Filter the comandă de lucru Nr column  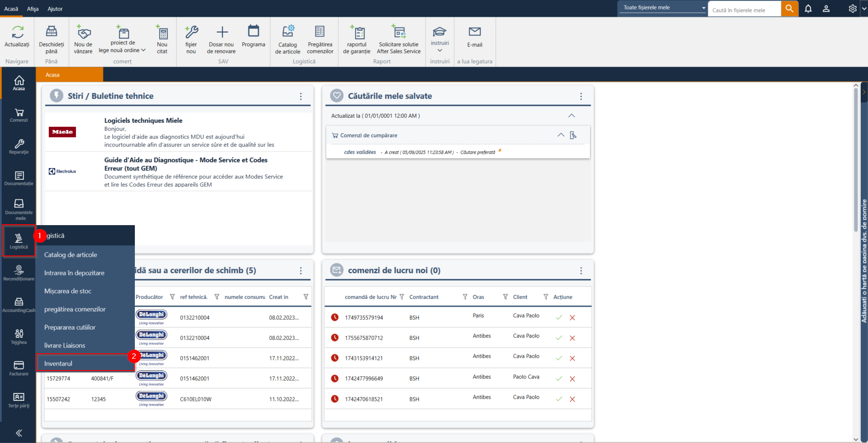pyautogui.click(x=402, y=297)
